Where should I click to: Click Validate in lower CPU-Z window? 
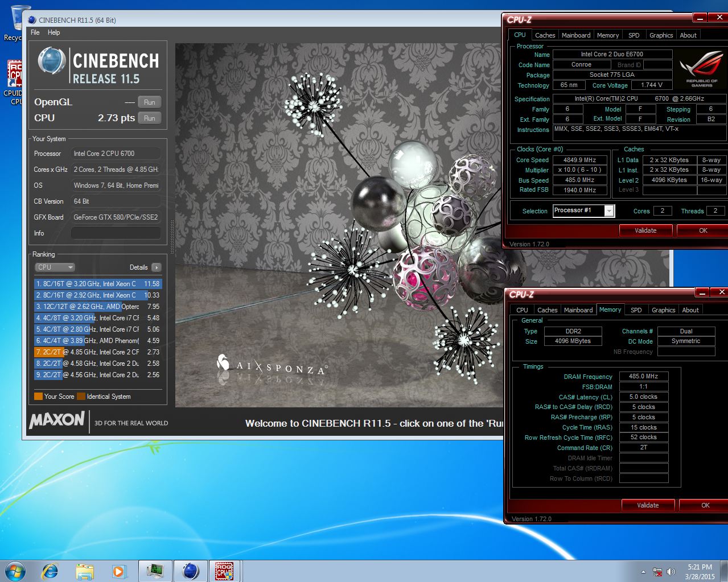coord(648,505)
